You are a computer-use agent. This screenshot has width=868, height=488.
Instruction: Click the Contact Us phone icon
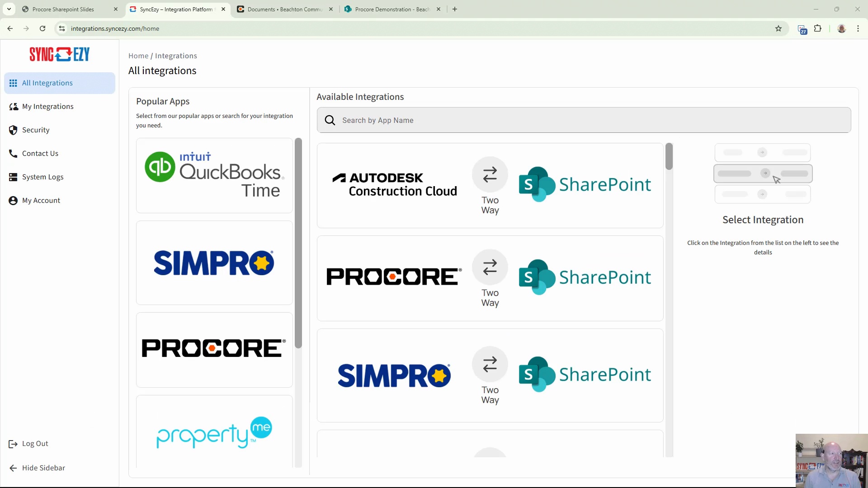coord(13,153)
